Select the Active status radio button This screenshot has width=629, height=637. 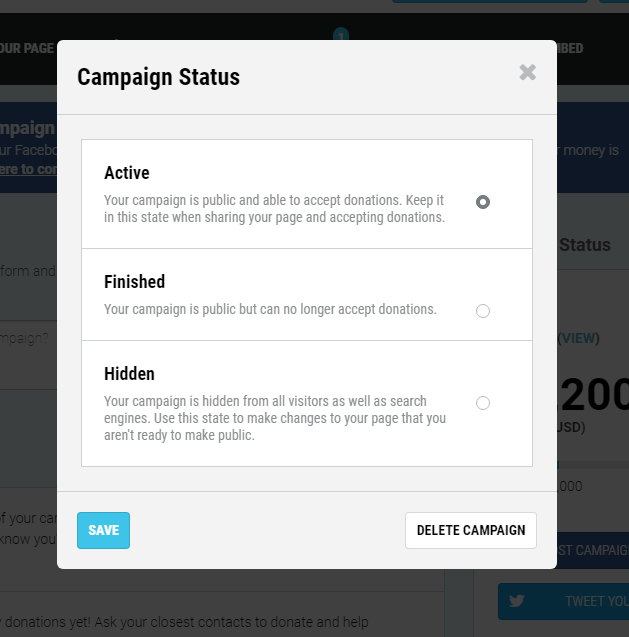point(483,202)
